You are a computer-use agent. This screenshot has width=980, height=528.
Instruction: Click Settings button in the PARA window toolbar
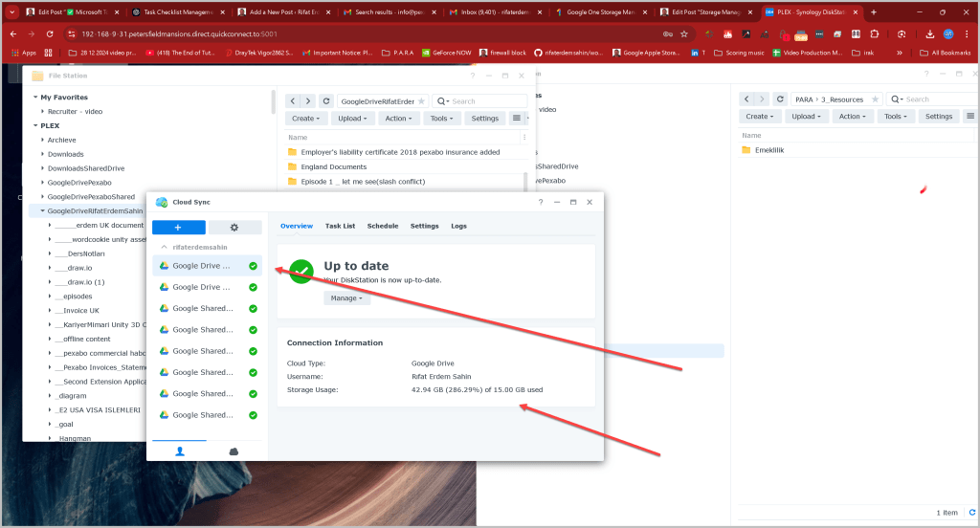939,117
